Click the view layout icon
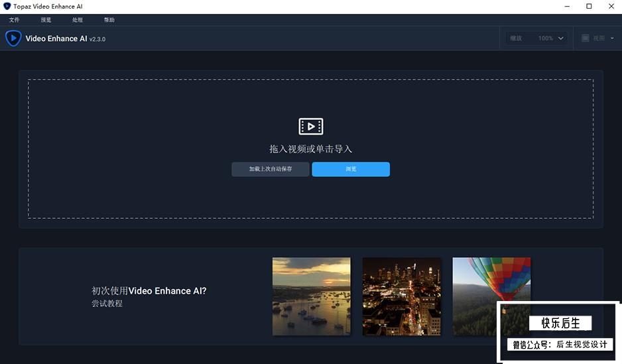This screenshot has width=622, height=364. point(585,38)
